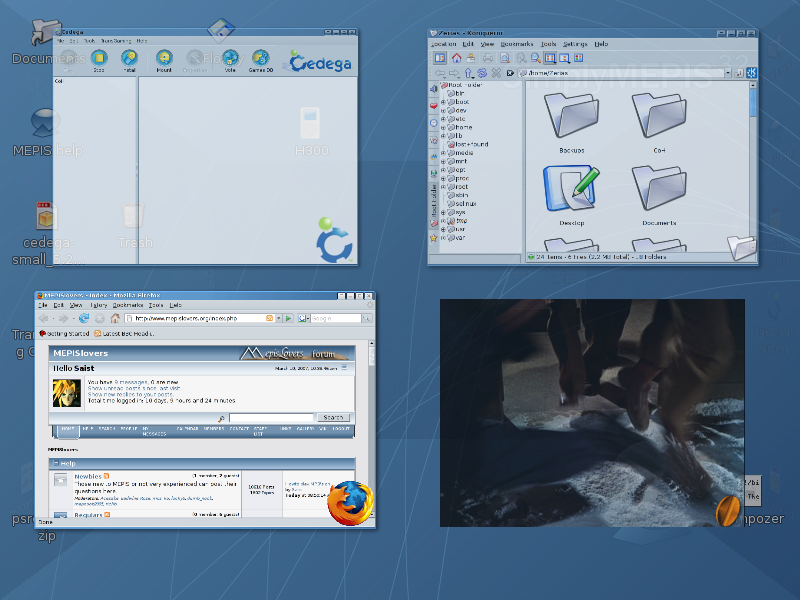
Task: Collapse the Help forum category
Action: tap(55, 463)
